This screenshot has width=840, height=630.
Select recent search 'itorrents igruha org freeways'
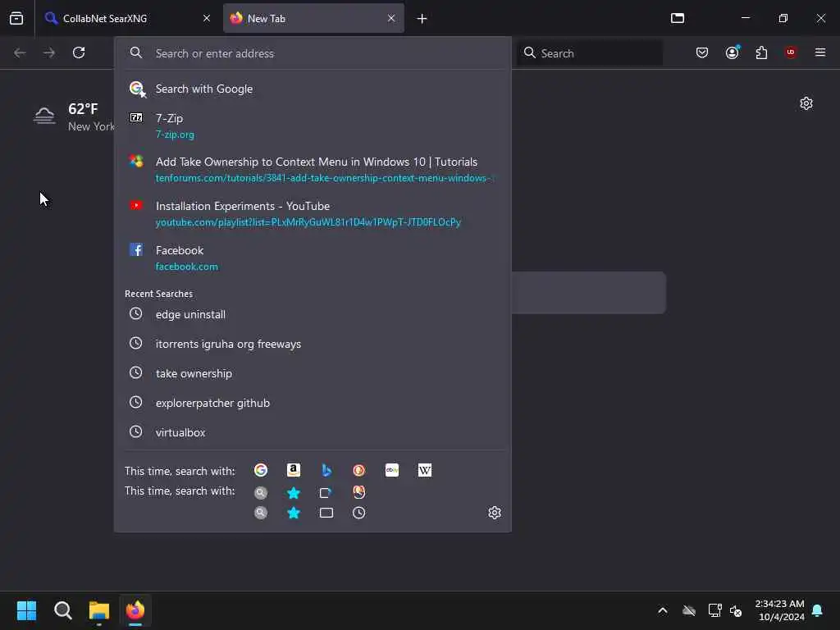[x=313, y=344]
